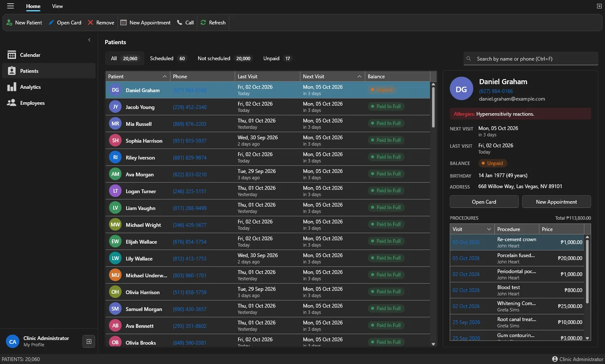Open Card from the top toolbar
This screenshot has width=605, height=364.
(65, 23)
